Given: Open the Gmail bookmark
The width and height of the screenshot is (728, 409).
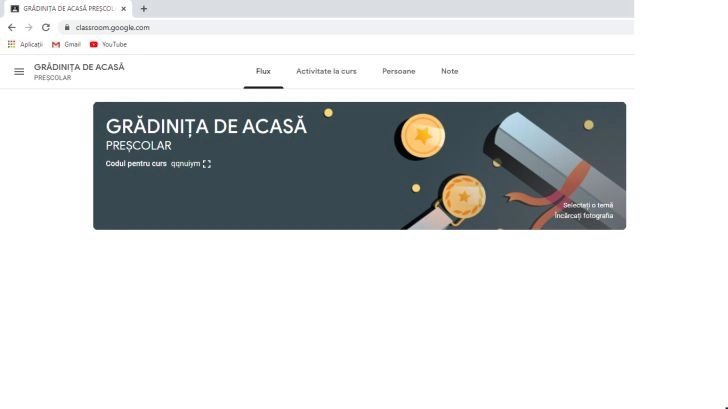Looking at the screenshot, I should click(66, 45).
